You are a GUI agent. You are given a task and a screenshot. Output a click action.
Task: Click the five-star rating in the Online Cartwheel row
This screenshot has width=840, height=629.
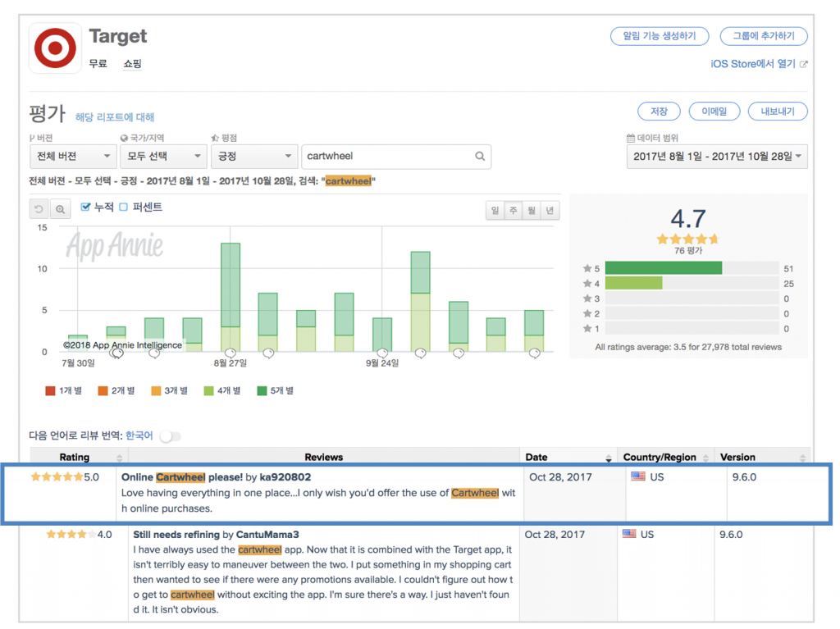pyautogui.click(x=57, y=476)
